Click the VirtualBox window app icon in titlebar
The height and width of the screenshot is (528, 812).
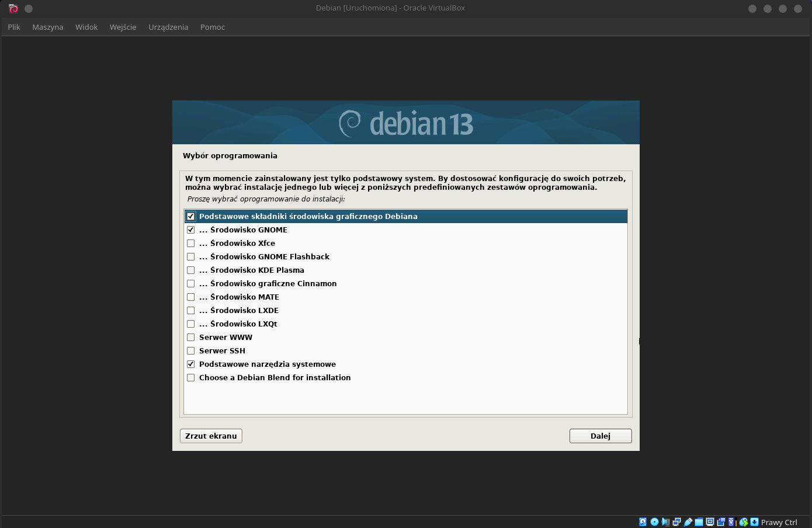click(13, 8)
